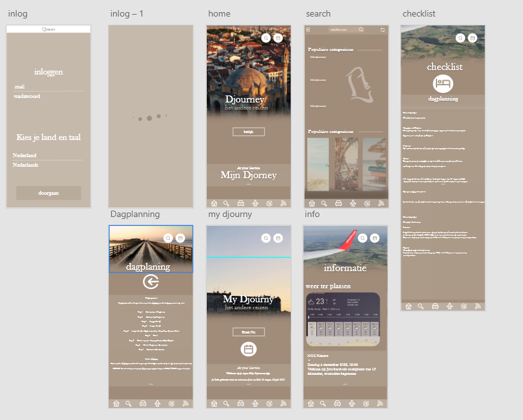The height and width of the screenshot is (420, 523).
Task: Click the palm tree thumbnail on search artboard
Action: (x=346, y=164)
